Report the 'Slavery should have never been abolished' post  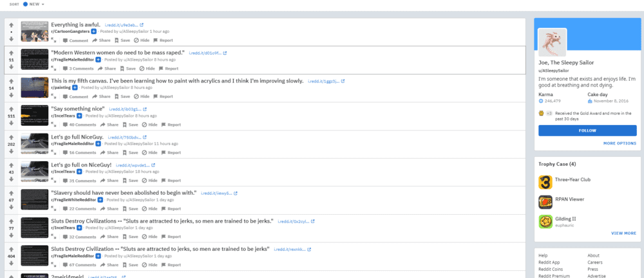point(171,208)
